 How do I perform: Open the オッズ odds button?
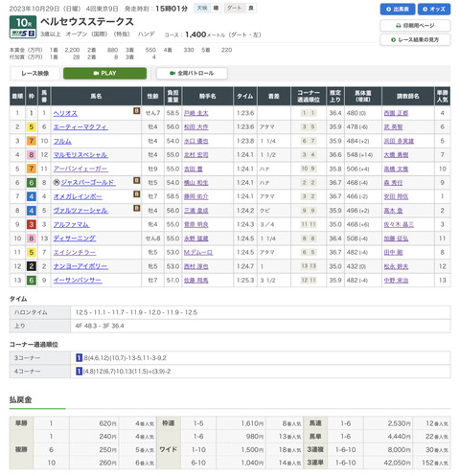pyautogui.click(x=434, y=10)
